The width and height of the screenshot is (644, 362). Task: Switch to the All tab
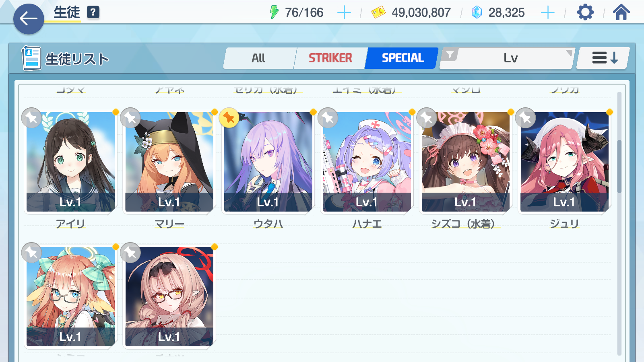pos(259,58)
